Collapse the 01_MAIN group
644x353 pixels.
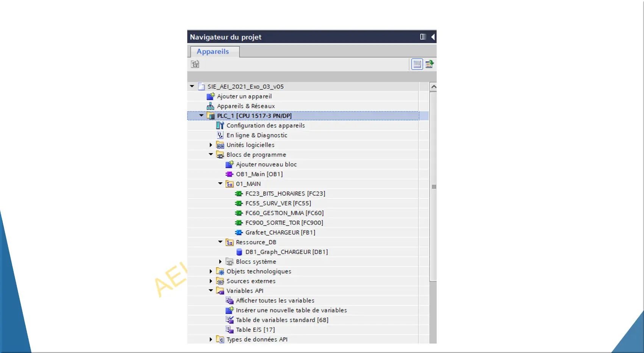(x=220, y=183)
